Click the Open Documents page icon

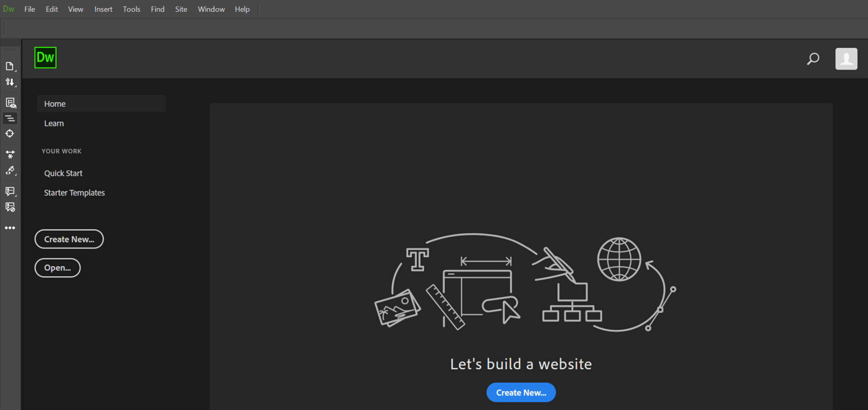(10, 66)
